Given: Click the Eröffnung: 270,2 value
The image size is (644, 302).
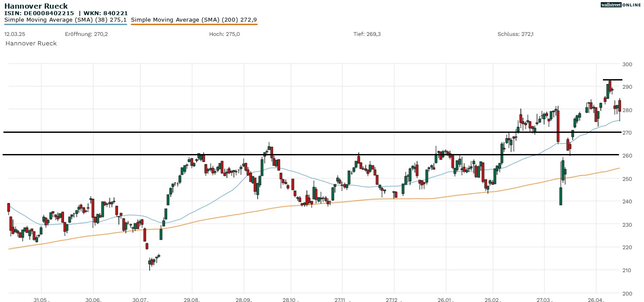Looking at the screenshot, I should pyautogui.click(x=86, y=34).
